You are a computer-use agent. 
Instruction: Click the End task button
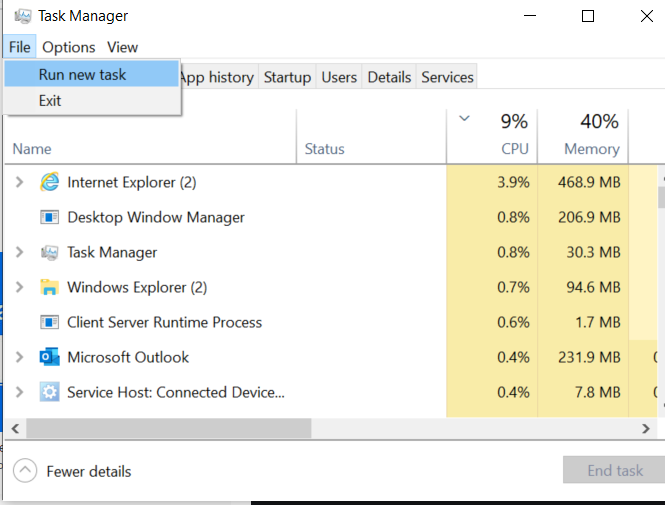pyautogui.click(x=614, y=470)
